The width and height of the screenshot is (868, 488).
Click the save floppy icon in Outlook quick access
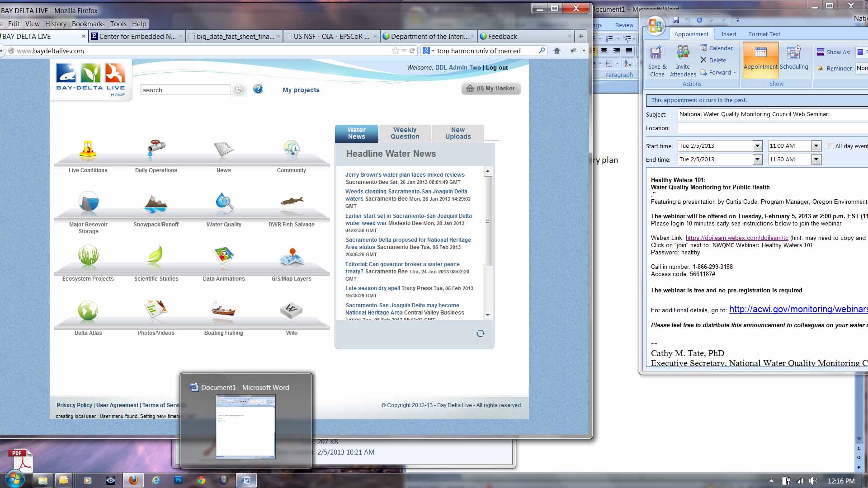point(676,20)
